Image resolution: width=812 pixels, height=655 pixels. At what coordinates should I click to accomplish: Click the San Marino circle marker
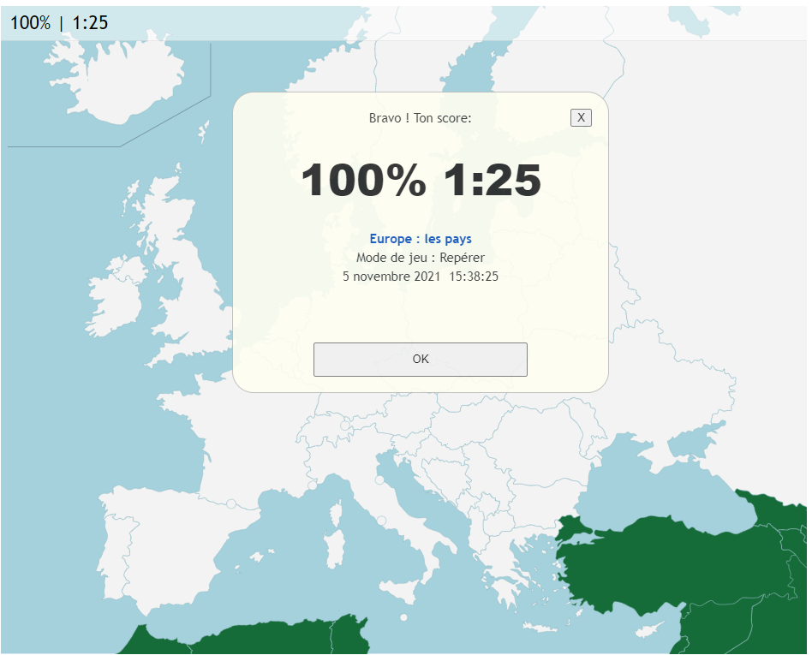(x=379, y=480)
